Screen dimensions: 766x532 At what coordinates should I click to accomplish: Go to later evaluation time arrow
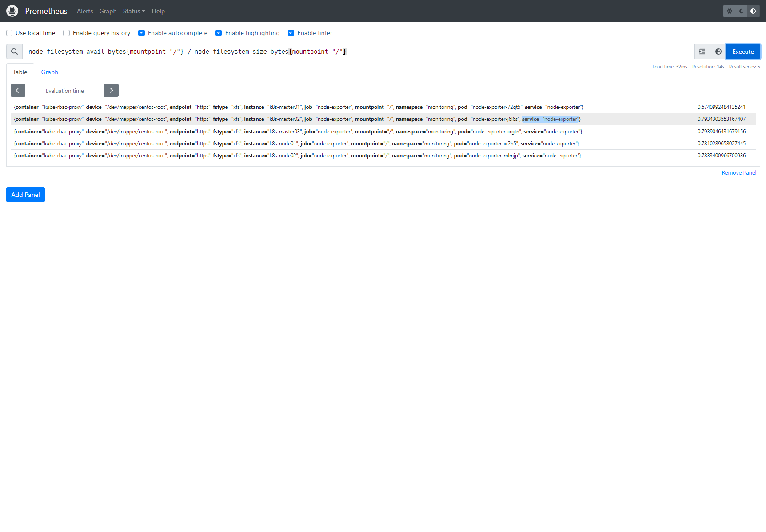pos(112,91)
